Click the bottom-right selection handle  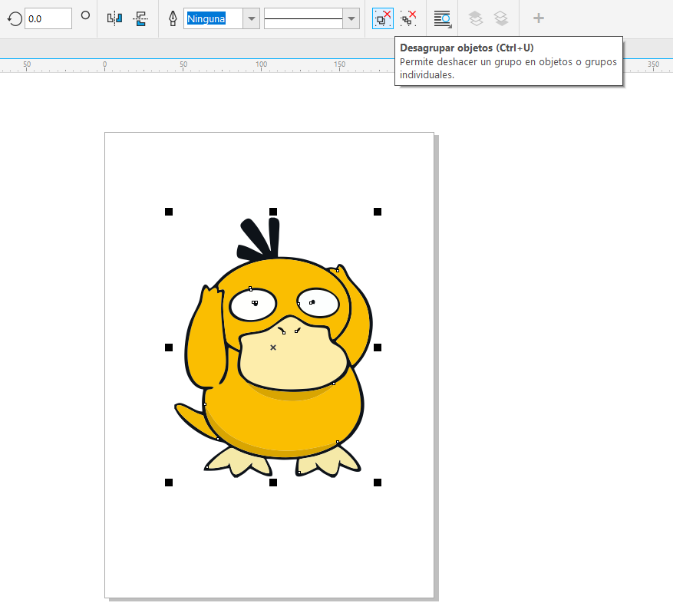point(378,483)
